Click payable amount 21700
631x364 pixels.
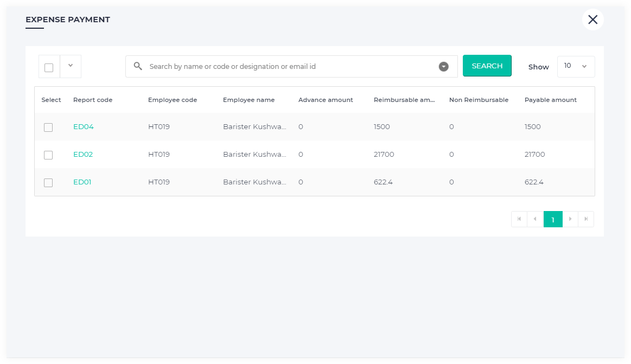534,155
